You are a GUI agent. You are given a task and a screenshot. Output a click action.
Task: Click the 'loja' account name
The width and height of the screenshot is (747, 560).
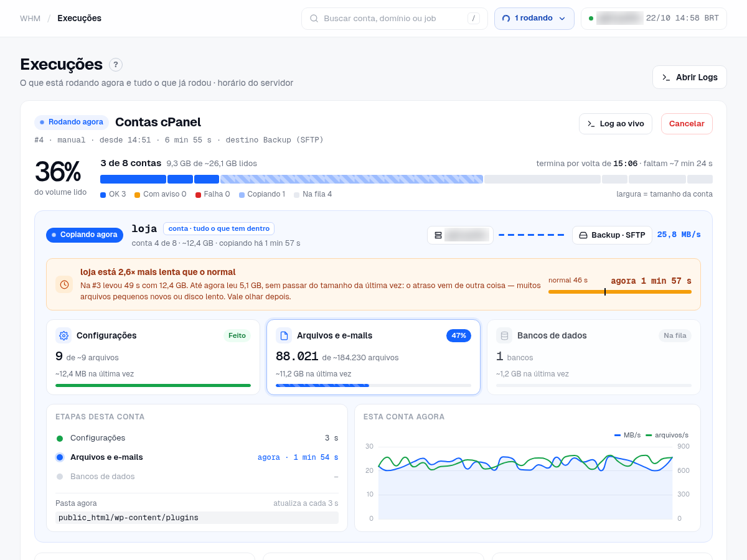[x=144, y=229]
